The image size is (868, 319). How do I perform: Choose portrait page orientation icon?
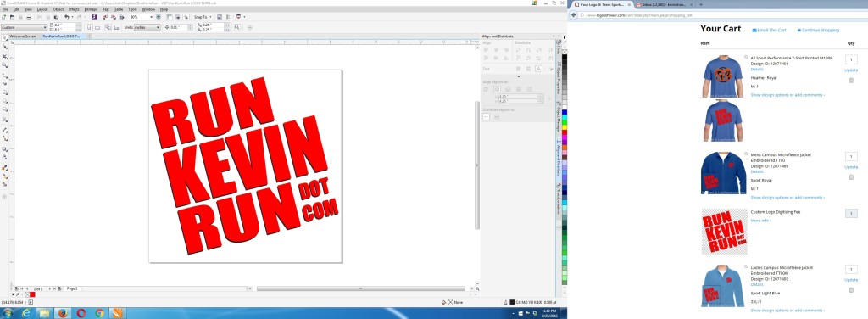[x=89, y=27]
